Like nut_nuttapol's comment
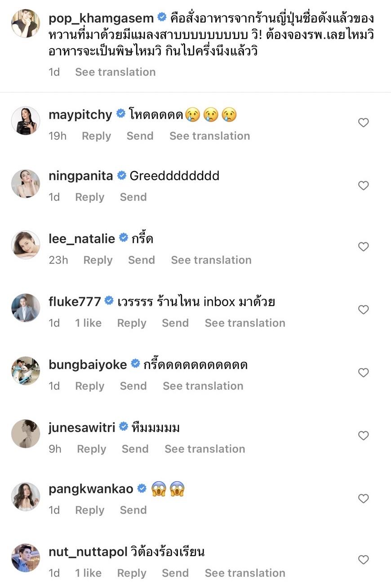 pyautogui.click(x=363, y=560)
